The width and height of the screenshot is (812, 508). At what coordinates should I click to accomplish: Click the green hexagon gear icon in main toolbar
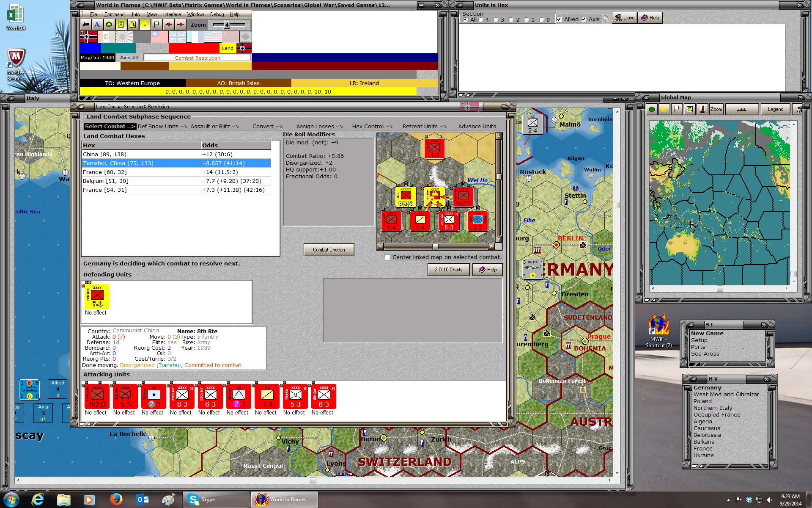point(109,25)
